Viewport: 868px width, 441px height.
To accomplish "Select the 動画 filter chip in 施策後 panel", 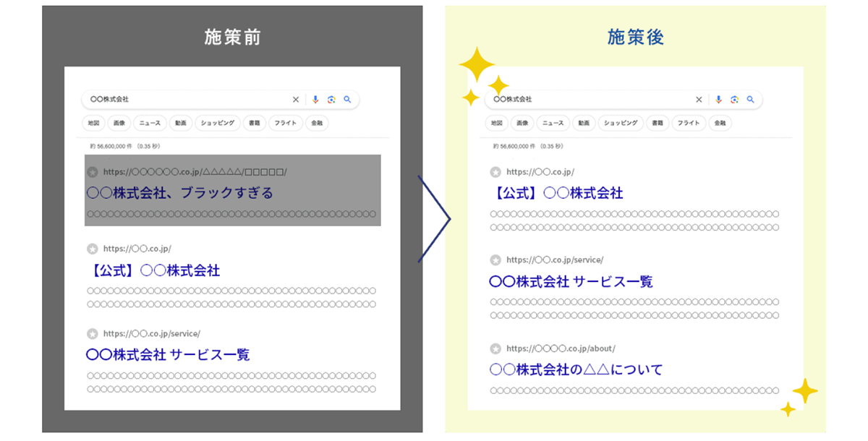I will tap(584, 124).
